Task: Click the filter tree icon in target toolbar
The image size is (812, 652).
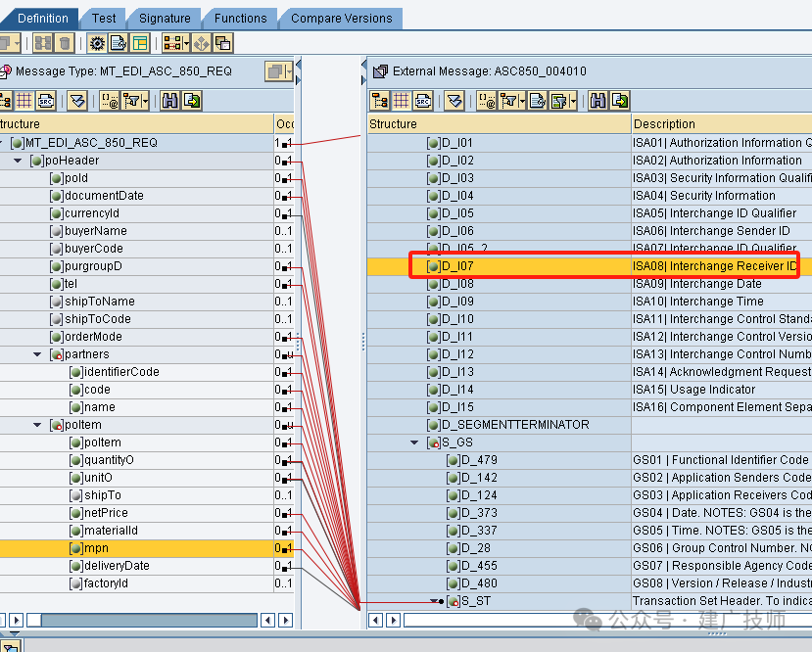Action: pos(508,101)
